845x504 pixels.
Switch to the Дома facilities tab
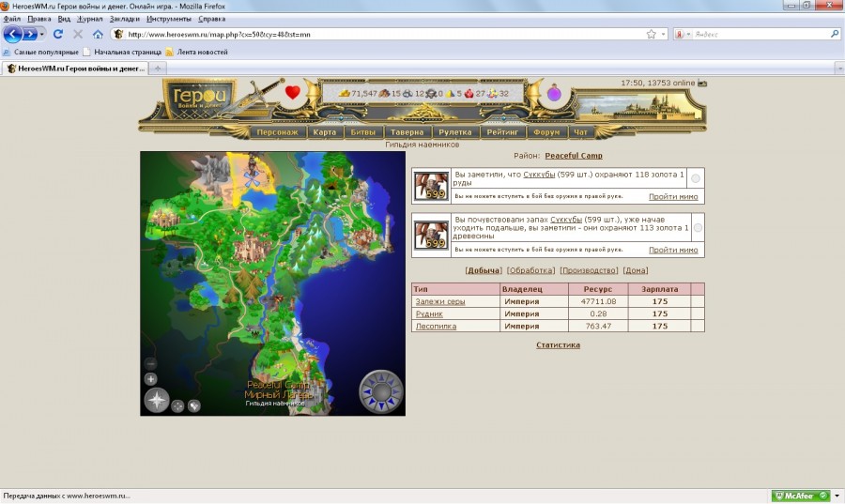coord(636,270)
